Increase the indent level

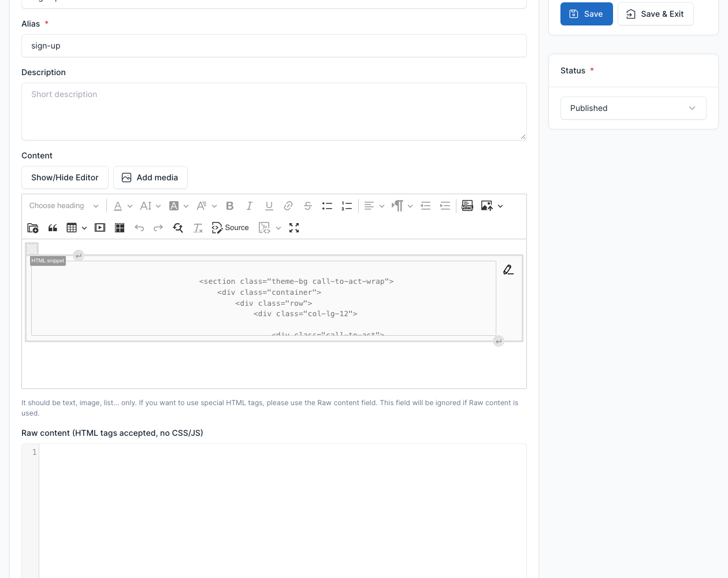point(445,206)
